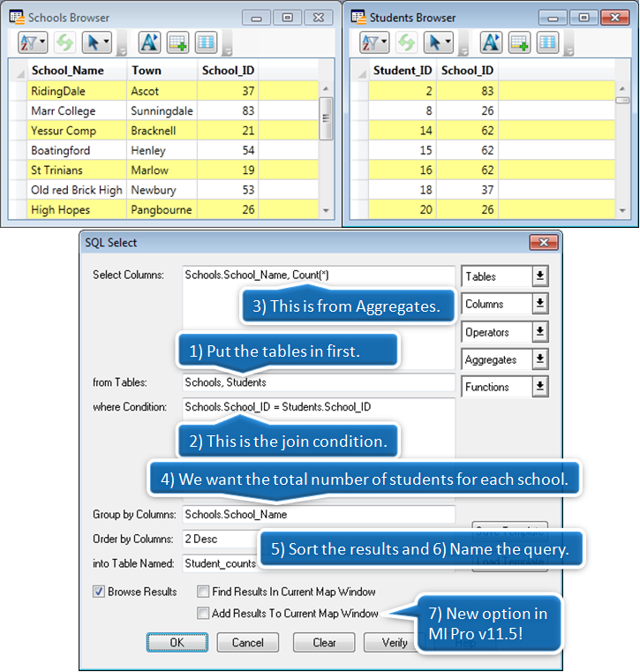Select the Yessur Comp cell
This screenshot has width=640, height=672.
click(77, 131)
